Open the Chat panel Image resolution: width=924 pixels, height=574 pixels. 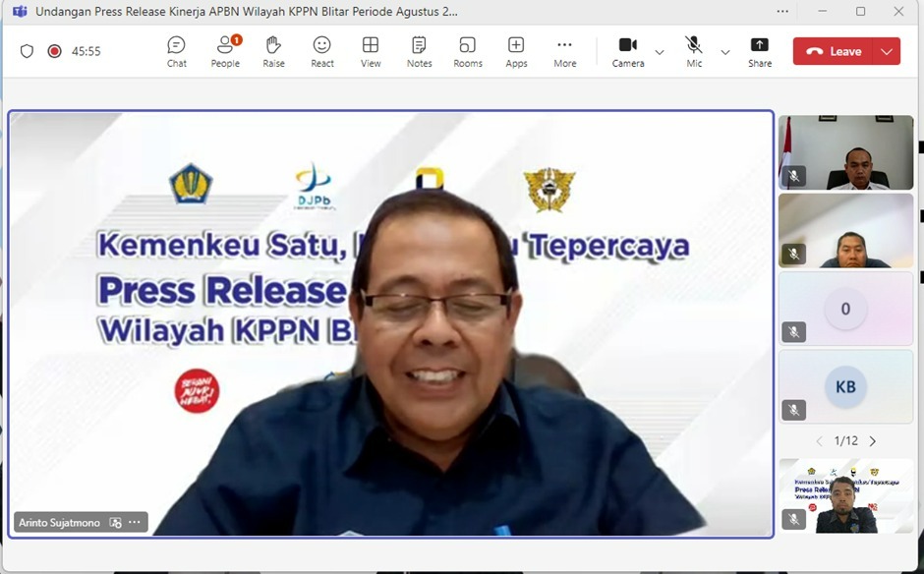tap(176, 51)
